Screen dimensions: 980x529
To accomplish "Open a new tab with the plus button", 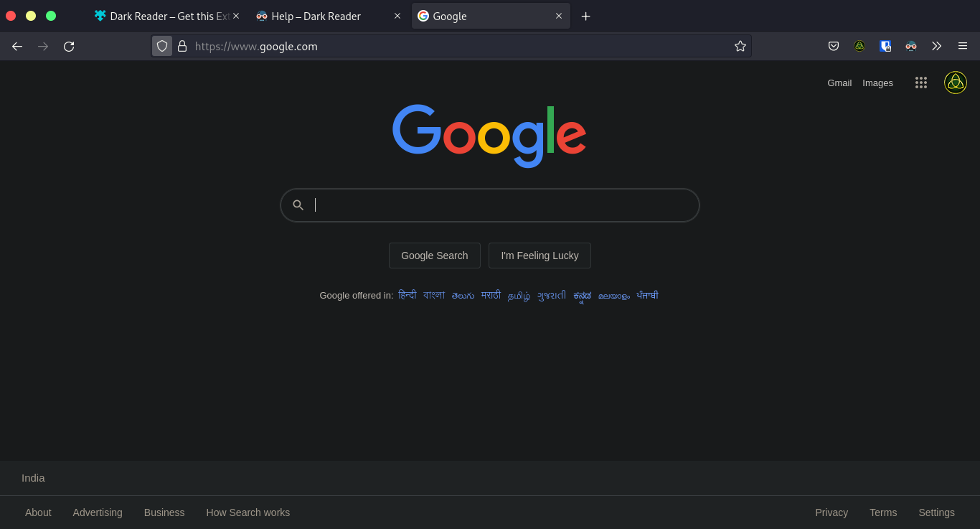I will tap(585, 15).
